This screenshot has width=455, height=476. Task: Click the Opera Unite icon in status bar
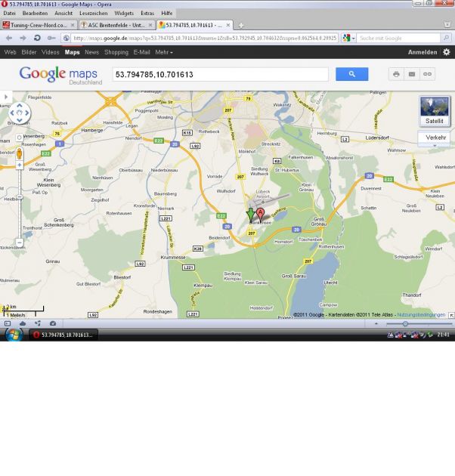(37, 323)
